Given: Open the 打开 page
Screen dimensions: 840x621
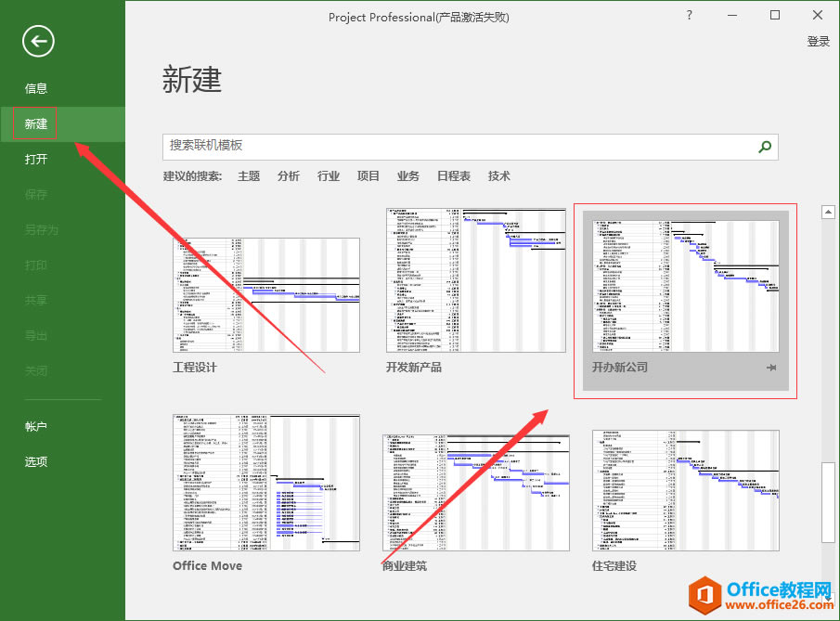Looking at the screenshot, I should [36, 159].
